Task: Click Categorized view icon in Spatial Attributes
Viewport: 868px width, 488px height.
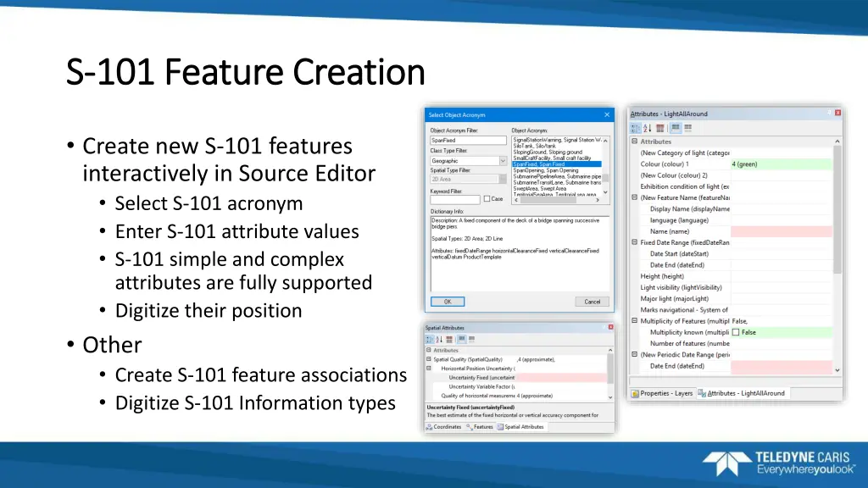Action: (430, 339)
